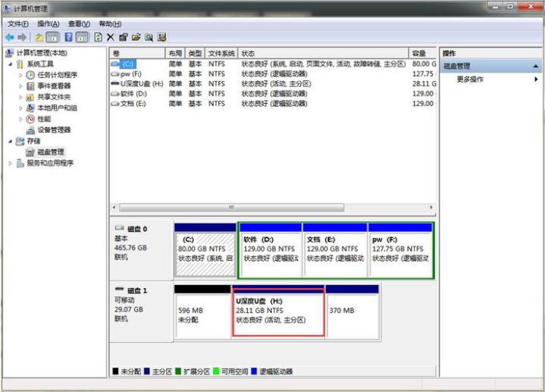The width and height of the screenshot is (545, 392).
Task: Expand the 本地用户和组 node arrow
Action: 20,108
